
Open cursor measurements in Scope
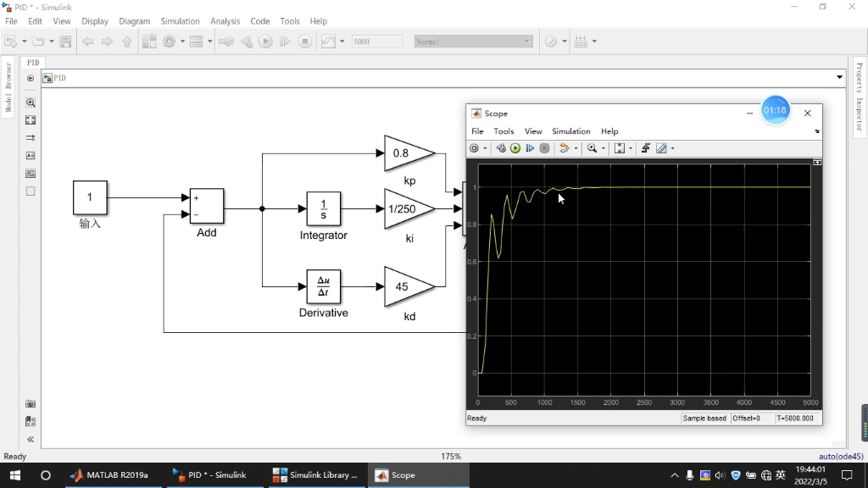tap(661, 148)
